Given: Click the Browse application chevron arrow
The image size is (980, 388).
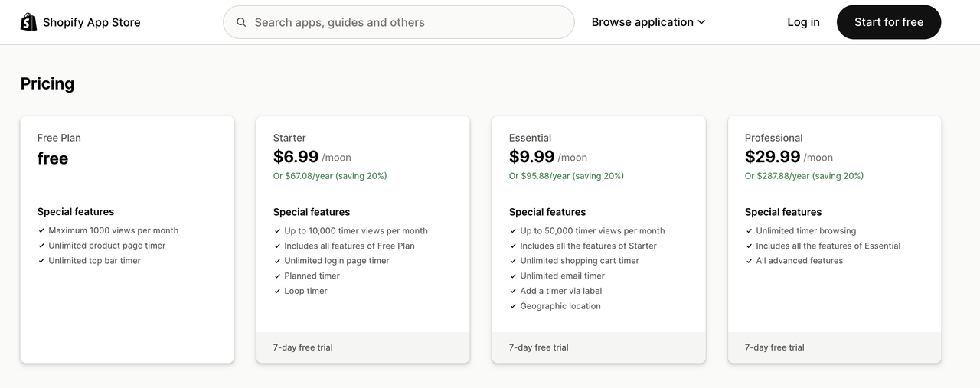Looking at the screenshot, I should (701, 23).
